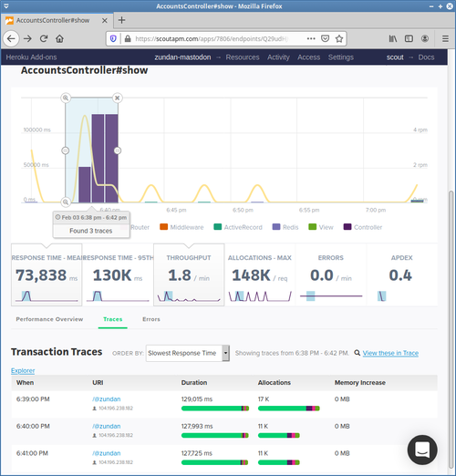Clear the chart selection with X
Viewport: 456px width, 476px height.
coord(118,98)
